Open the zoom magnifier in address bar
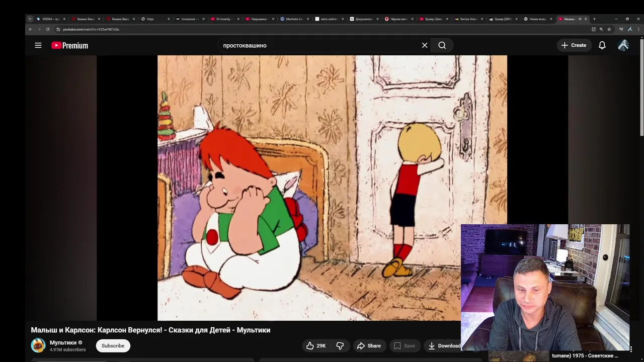This screenshot has height=362, width=644. (x=601, y=29)
